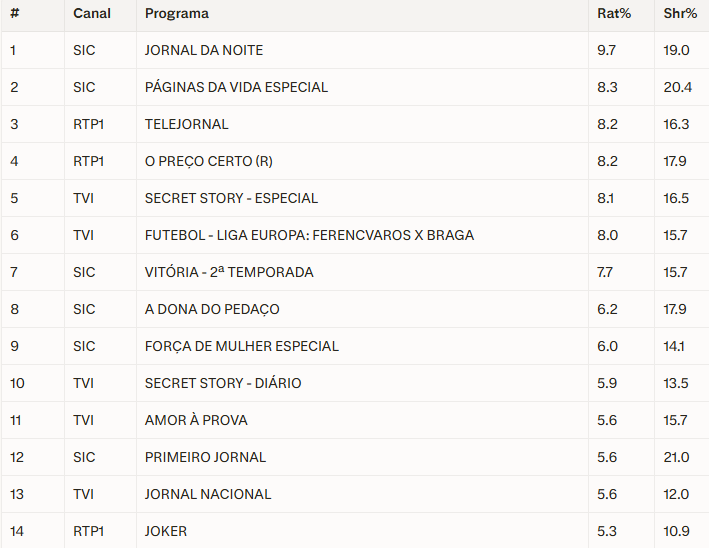709x548 pixels.
Task: Select VITÓRIA - 2ª TEMPORADA row
Action: 229,272
